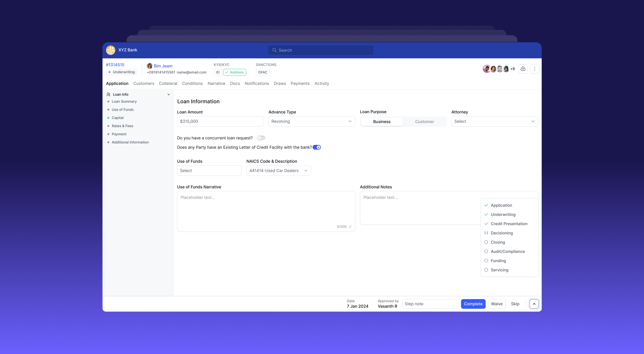Switch to the Collateral tab
This screenshot has width=644, height=354.
click(168, 83)
